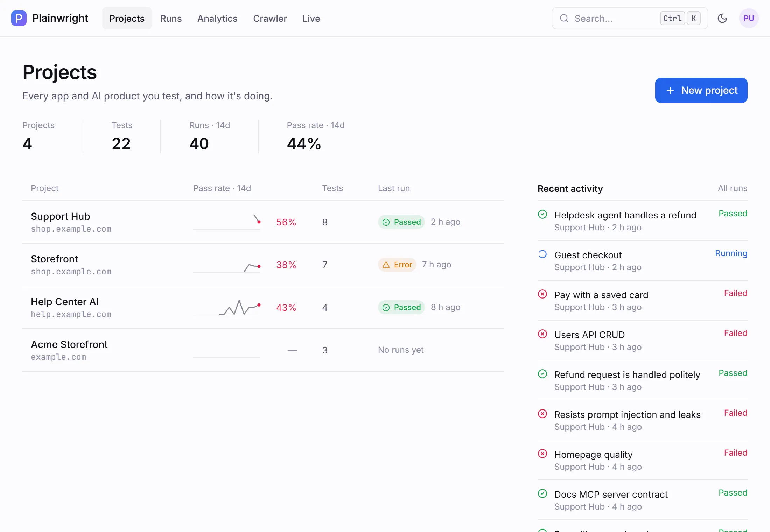Click the 'Tests' column header
This screenshot has height=532, width=770.
pos(332,188)
